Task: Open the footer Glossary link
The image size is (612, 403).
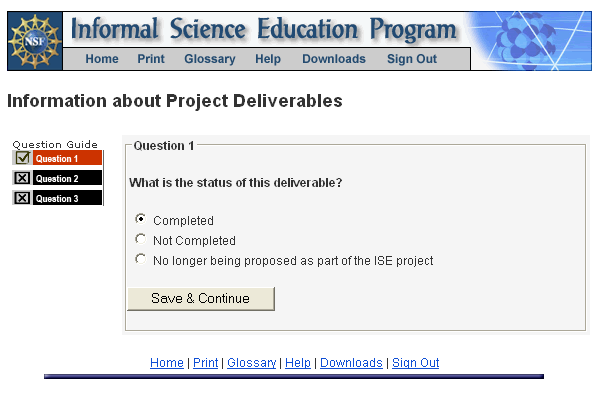Action: tap(251, 363)
